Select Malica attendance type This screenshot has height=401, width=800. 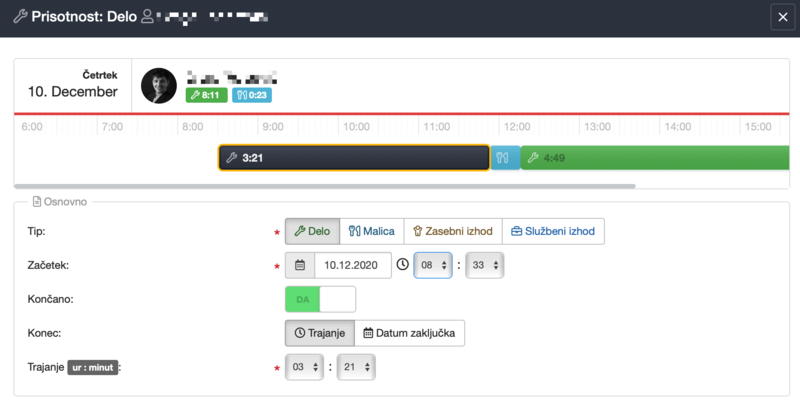(372, 231)
